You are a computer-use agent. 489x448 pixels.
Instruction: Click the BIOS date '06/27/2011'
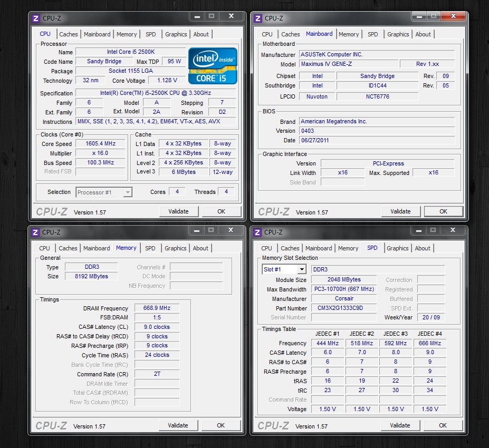[377, 140]
